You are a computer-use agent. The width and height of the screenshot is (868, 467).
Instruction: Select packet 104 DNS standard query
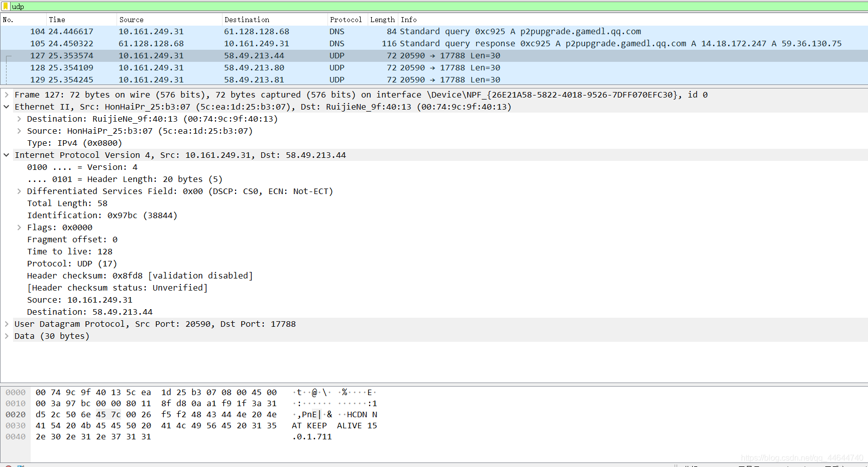point(434,31)
